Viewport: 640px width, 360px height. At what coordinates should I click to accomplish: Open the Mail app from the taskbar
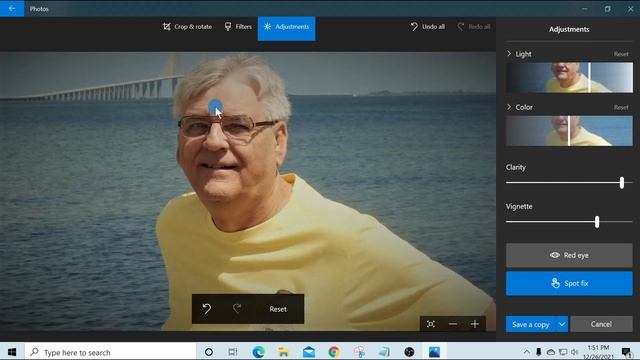click(309, 352)
